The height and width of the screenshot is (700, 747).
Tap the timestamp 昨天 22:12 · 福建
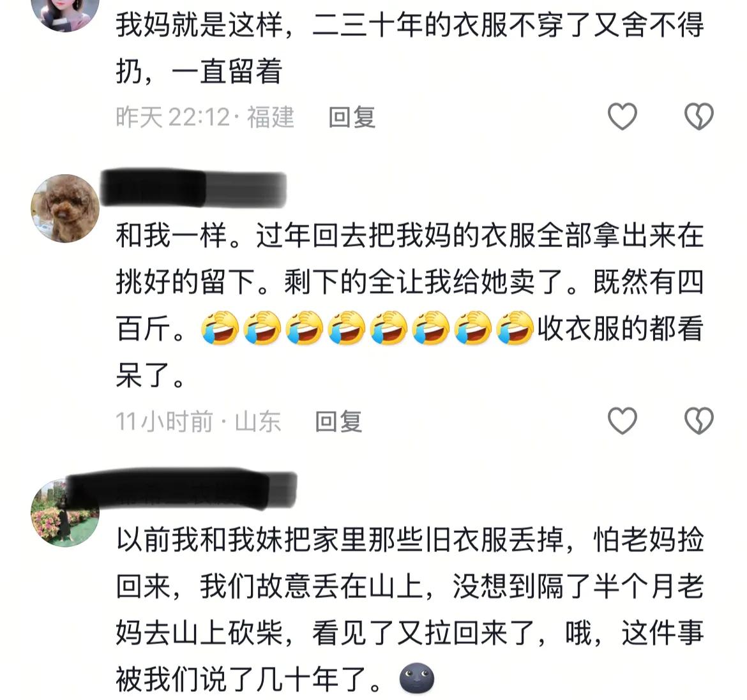(x=206, y=117)
